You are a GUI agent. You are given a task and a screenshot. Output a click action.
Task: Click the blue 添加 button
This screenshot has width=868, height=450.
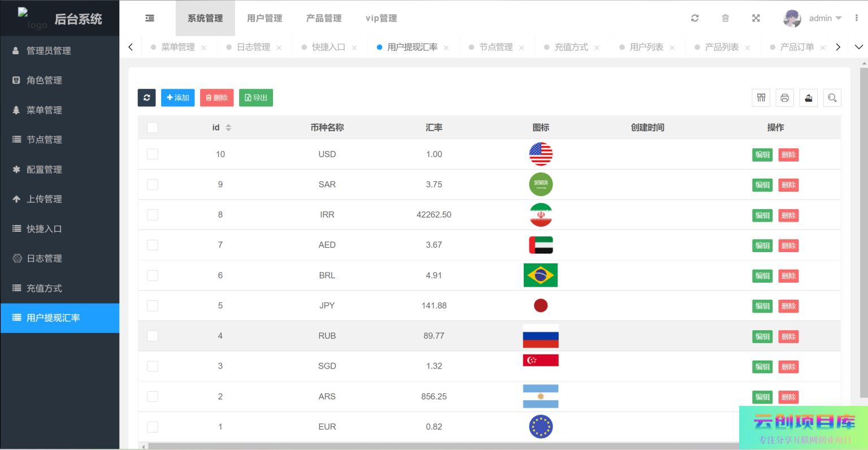(177, 98)
